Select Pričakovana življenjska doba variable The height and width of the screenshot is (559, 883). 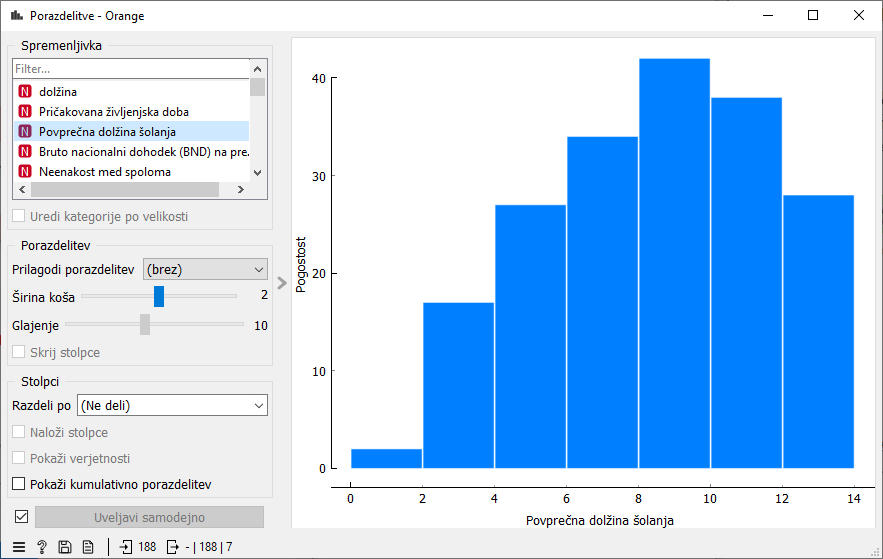[113, 112]
